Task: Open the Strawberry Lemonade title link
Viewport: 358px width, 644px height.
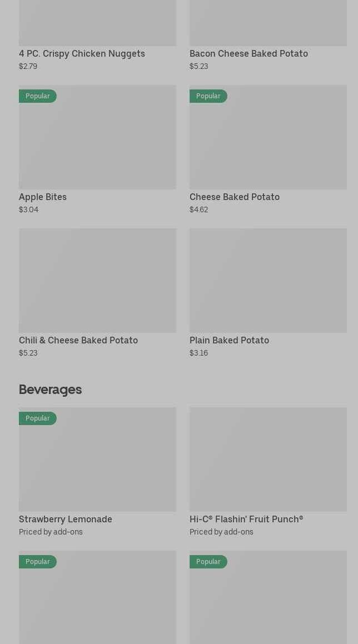Action: pyautogui.click(x=66, y=520)
